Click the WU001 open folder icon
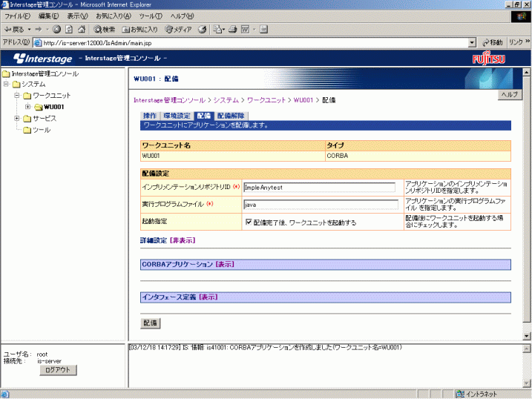Image resolution: width=532 pixels, height=399 pixels. [x=39, y=107]
